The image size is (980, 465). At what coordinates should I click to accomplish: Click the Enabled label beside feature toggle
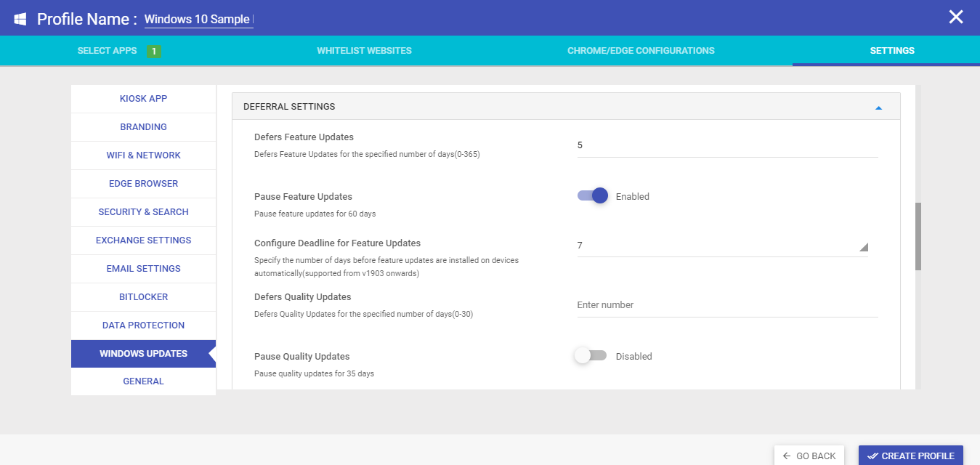(633, 197)
